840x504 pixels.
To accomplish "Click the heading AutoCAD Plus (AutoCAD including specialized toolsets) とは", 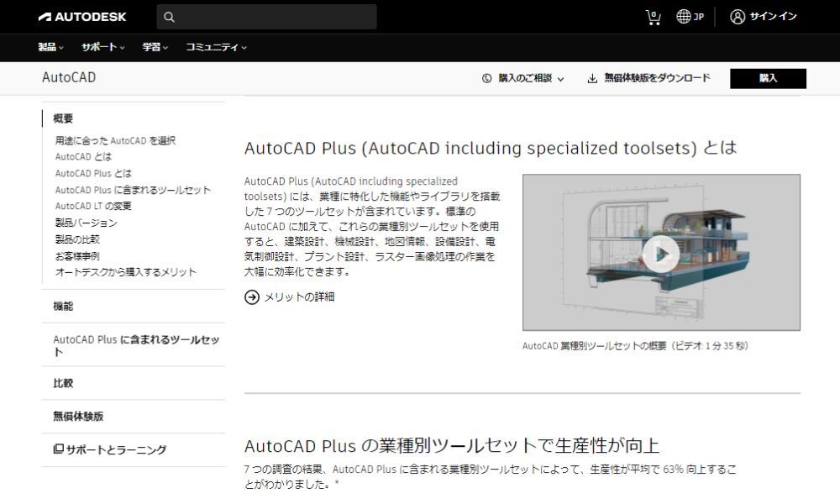I will (491, 148).
